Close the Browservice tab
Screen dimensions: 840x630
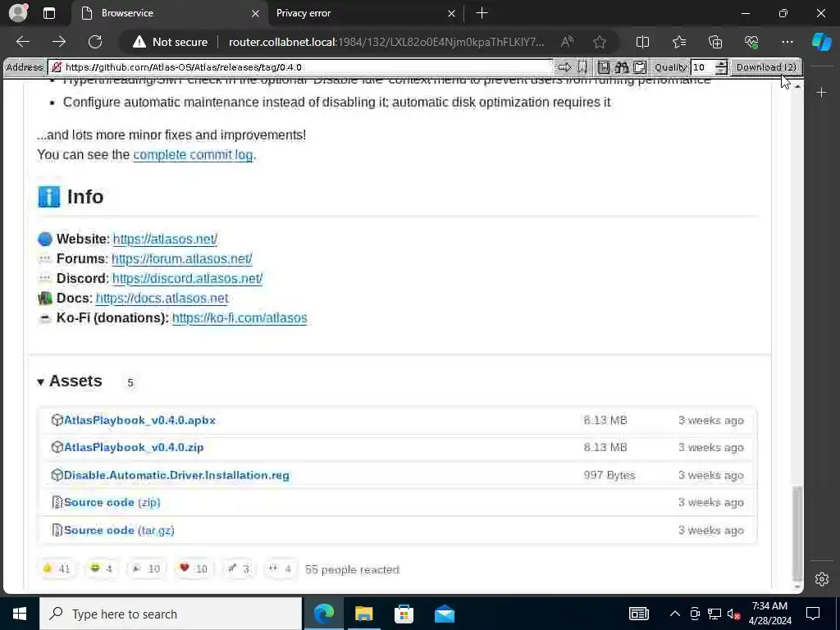(256, 13)
